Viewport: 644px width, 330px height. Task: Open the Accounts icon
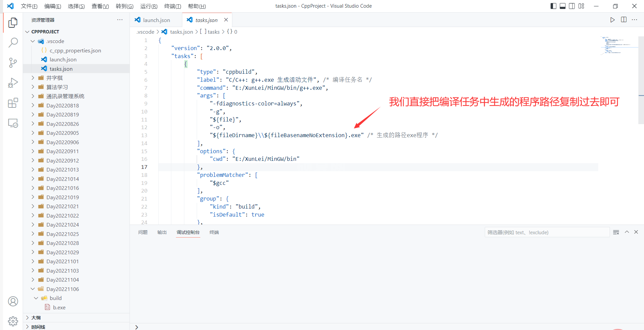click(13, 301)
